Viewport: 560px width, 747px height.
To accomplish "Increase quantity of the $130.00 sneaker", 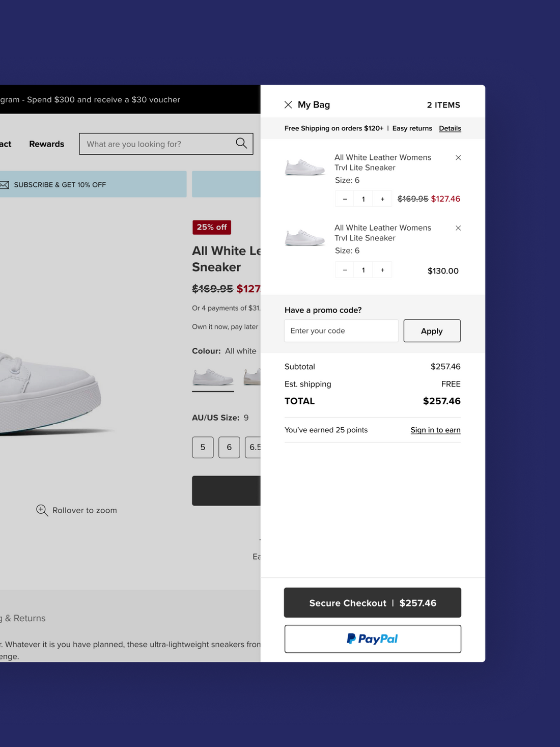I will (382, 270).
